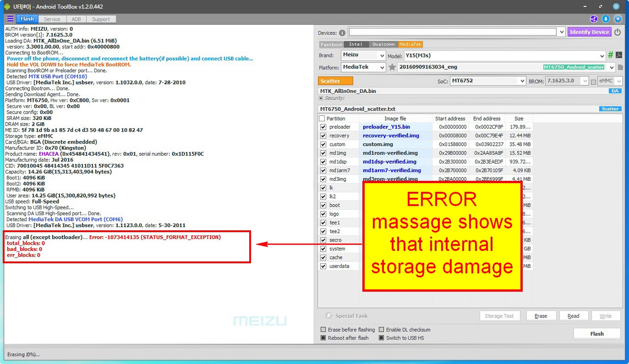Click the orange Scatter button
Image resolution: width=629 pixels, height=364 pixels.
point(336,81)
